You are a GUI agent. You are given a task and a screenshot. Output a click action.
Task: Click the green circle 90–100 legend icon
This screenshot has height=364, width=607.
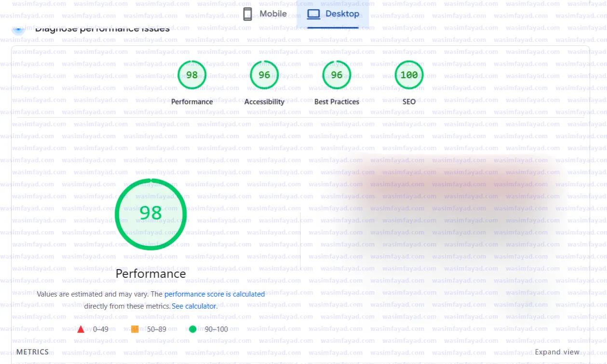point(193,329)
